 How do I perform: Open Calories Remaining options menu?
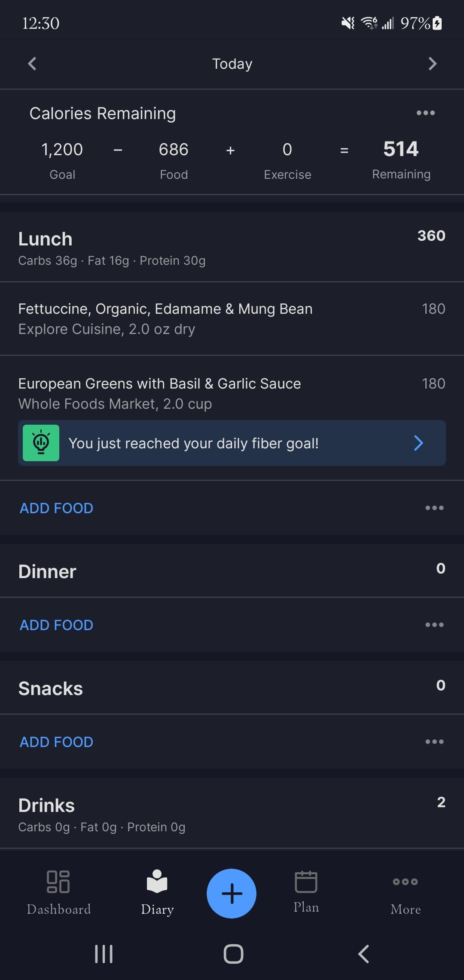(x=425, y=113)
